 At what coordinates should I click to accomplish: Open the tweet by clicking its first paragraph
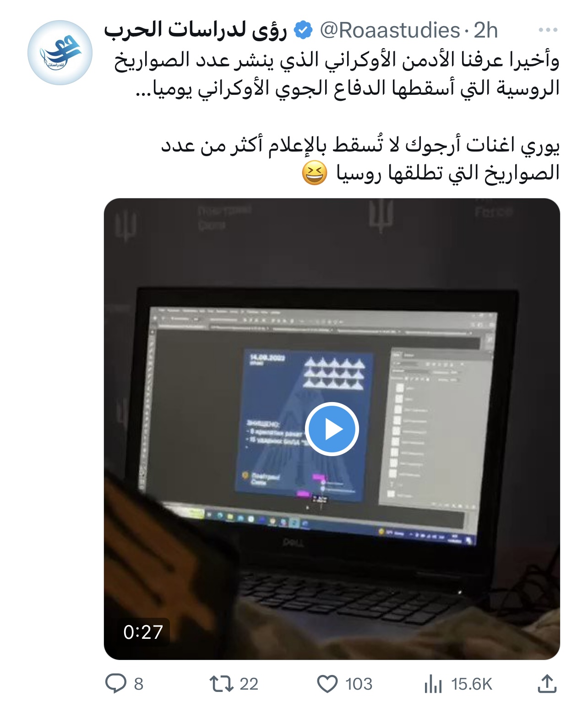(337, 73)
